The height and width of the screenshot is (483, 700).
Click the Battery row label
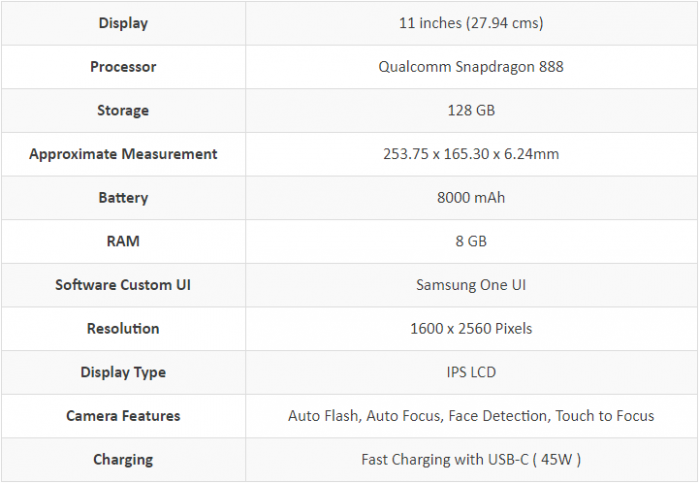pyautogui.click(x=123, y=198)
